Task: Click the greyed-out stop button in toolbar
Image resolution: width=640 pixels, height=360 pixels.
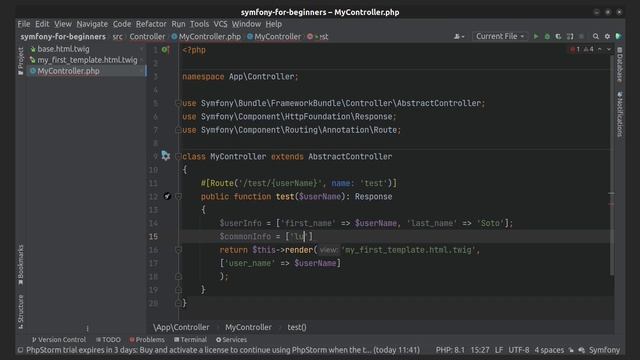Action: [x=582, y=36]
